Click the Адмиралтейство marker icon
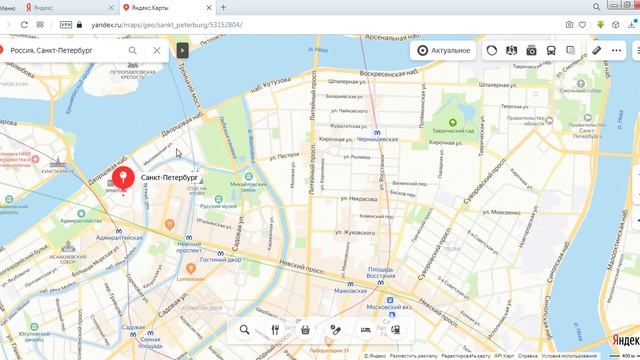 [81, 213]
